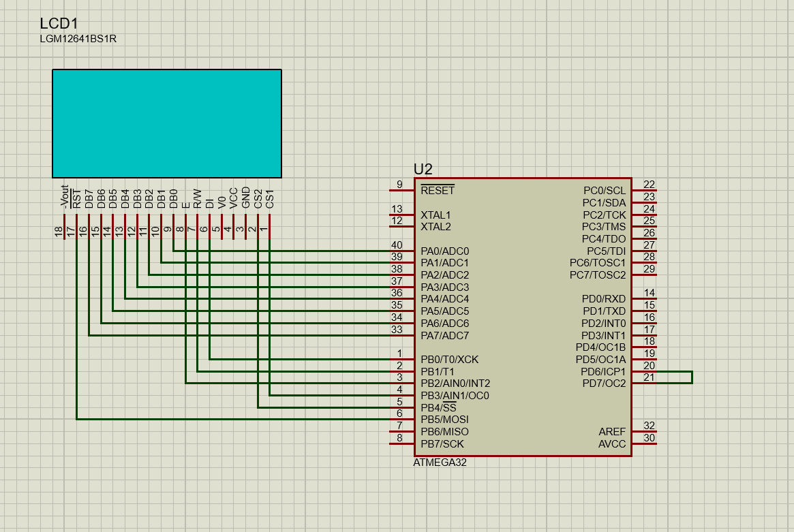The image size is (794, 532).
Task: Click the PC1/SDA pin label
Action: click(x=604, y=202)
